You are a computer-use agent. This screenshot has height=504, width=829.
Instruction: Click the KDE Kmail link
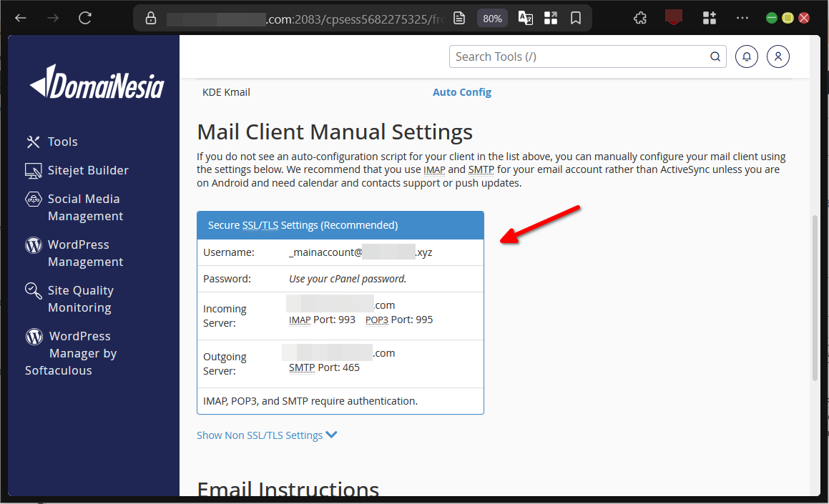226,92
